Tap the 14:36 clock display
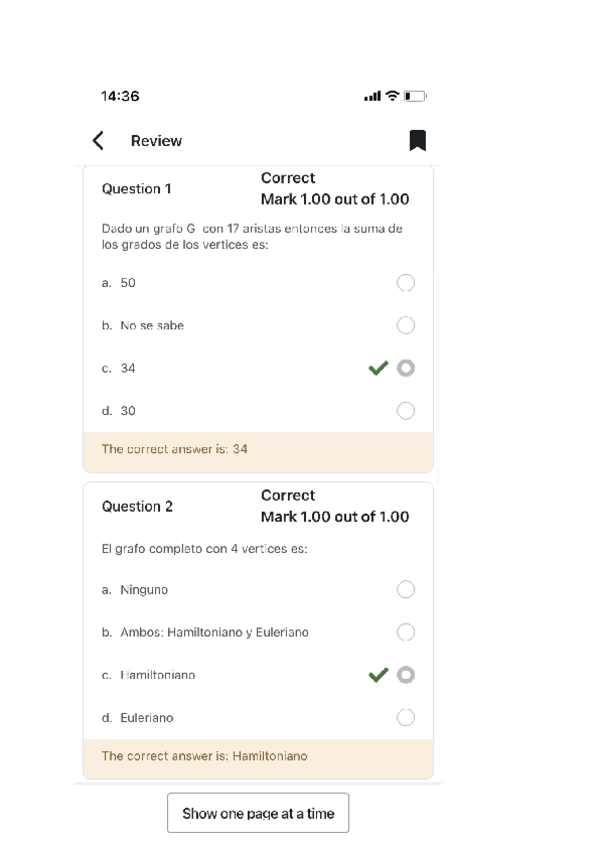 120,96
